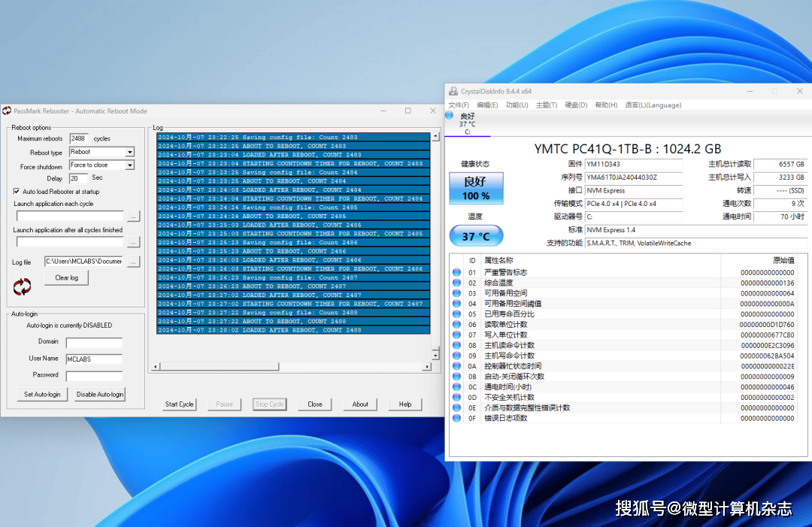Click status orb for attribute 09 主机写命令计数

[457, 356]
